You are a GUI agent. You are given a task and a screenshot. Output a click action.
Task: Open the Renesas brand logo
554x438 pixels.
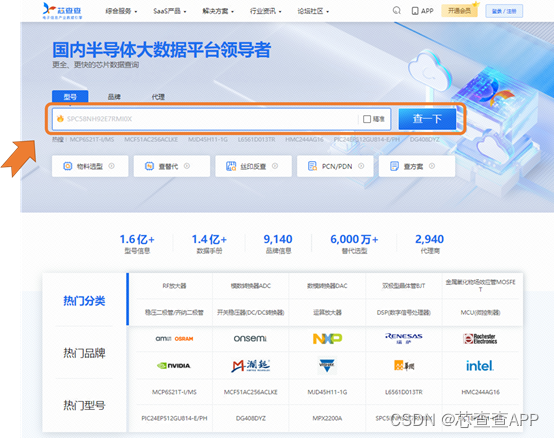click(x=404, y=338)
